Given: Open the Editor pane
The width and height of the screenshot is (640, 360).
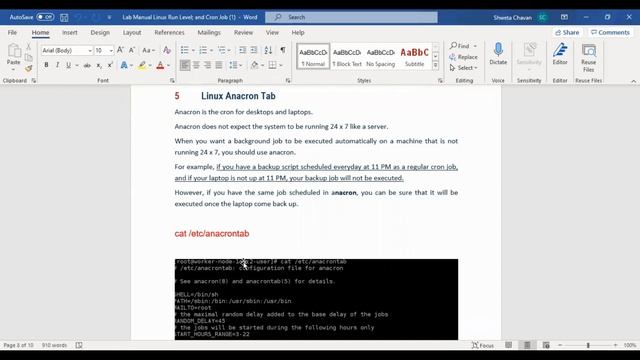Looking at the screenshot, I should click(x=560, y=54).
